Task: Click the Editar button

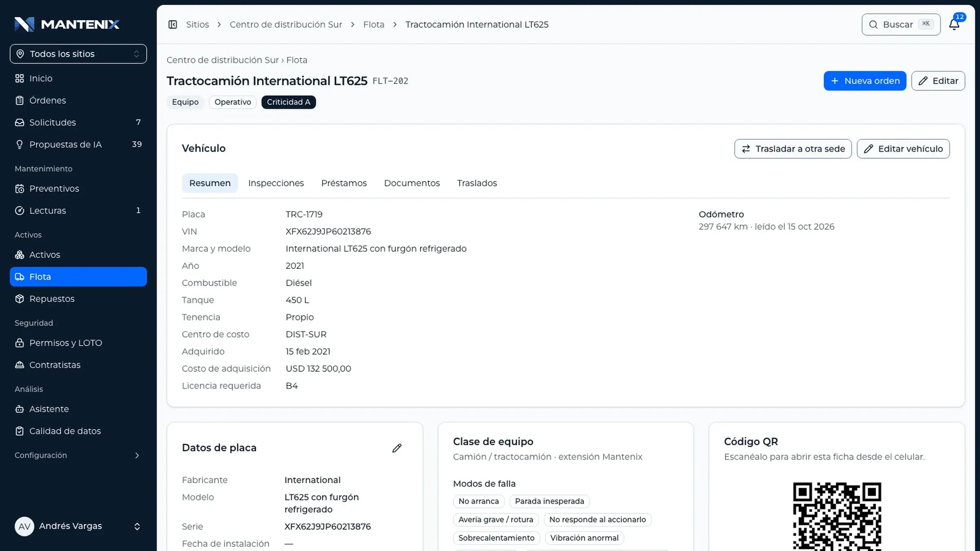Action: [938, 81]
